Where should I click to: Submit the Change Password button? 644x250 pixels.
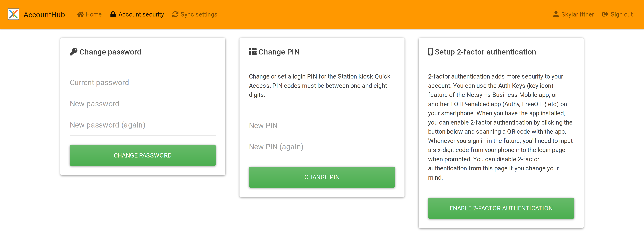coord(143,155)
